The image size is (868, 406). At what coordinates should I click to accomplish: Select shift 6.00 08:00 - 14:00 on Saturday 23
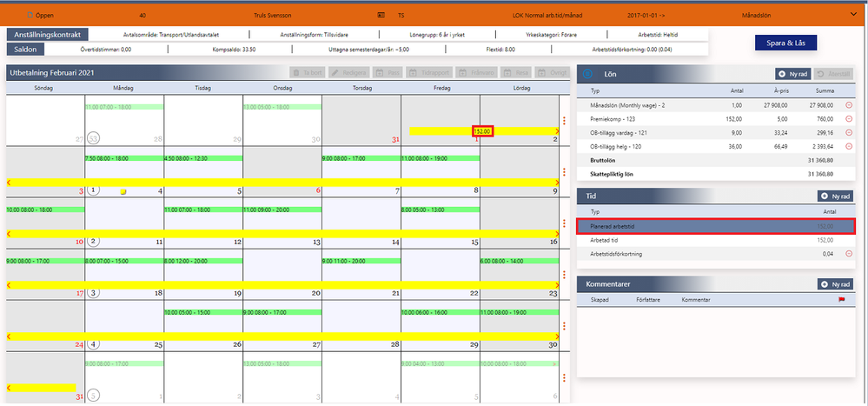tap(520, 261)
